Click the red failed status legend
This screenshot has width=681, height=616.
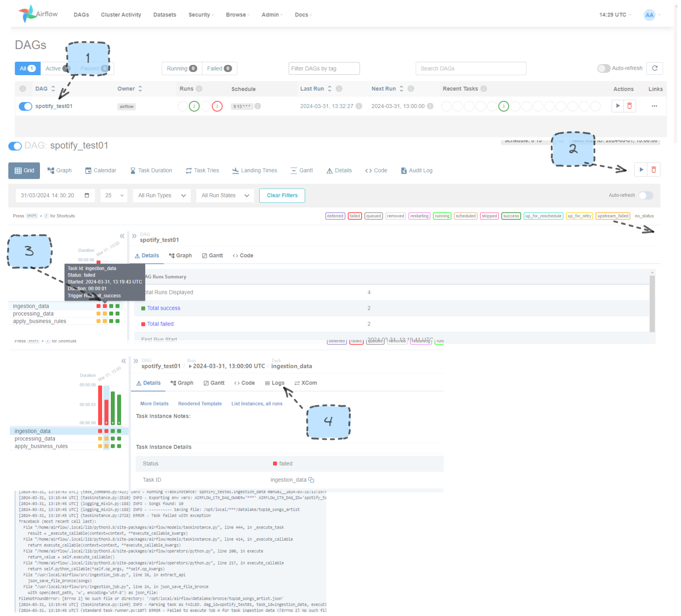tap(355, 216)
